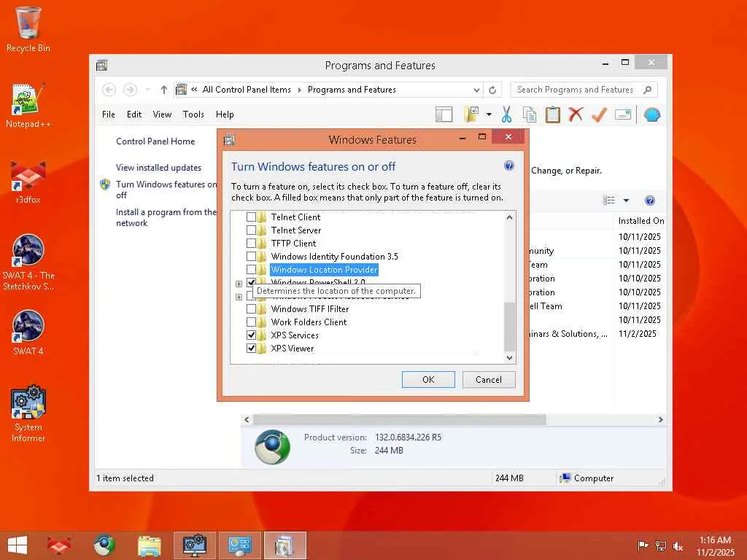Open File Explorer from the taskbar

point(149,545)
